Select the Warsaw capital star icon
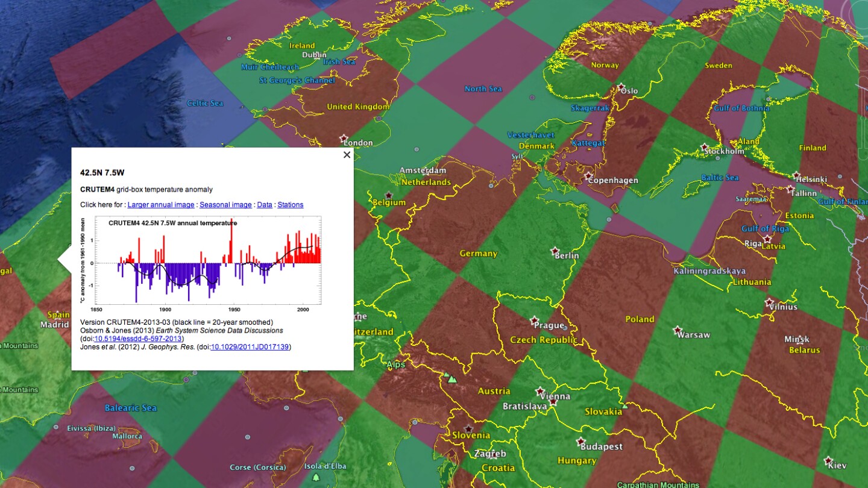Image resolution: width=868 pixels, height=488 pixels. (678, 330)
